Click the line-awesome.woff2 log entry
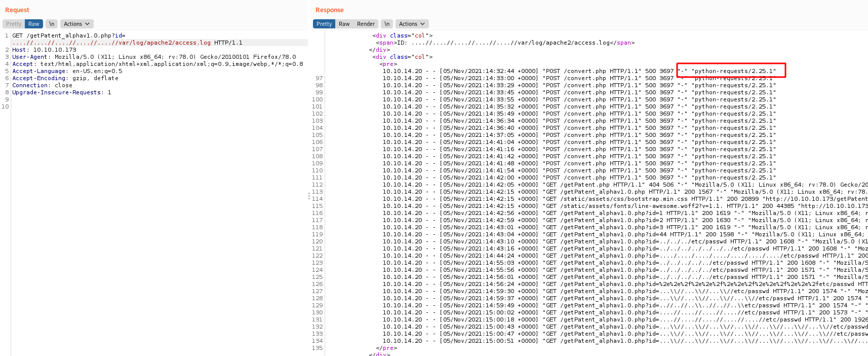Screen dimensions: 868x356 [x=625, y=206]
